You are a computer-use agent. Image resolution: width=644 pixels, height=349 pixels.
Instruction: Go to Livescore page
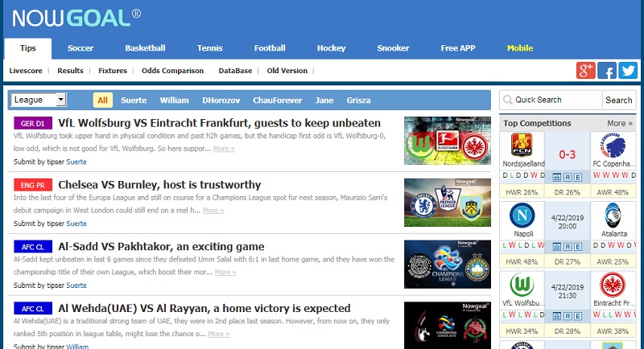click(26, 71)
